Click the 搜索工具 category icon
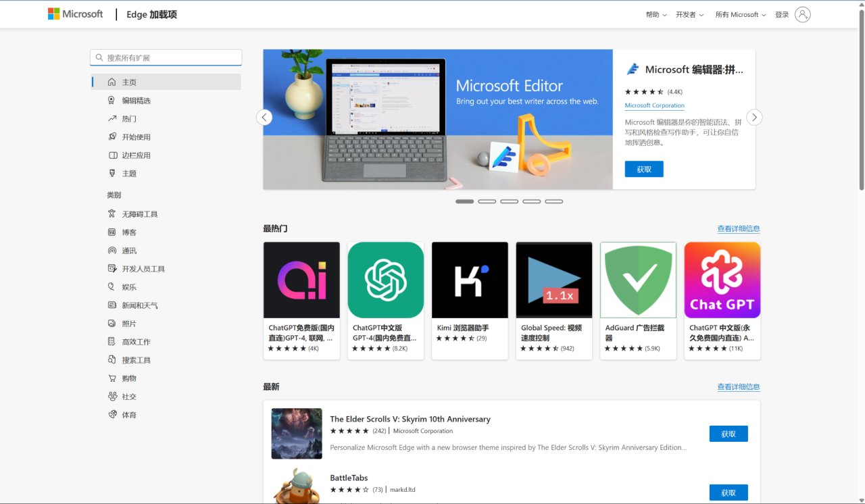 [x=112, y=359]
